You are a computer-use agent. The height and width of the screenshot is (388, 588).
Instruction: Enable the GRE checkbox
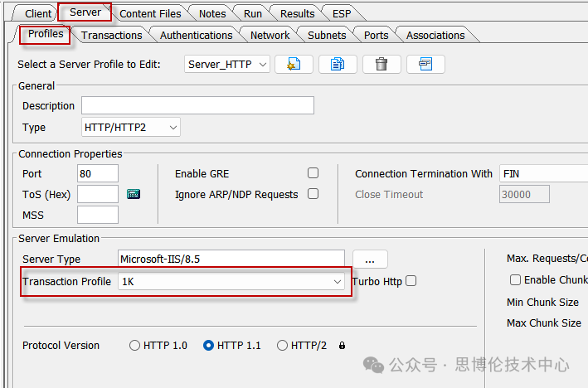click(x=313, y=172)
